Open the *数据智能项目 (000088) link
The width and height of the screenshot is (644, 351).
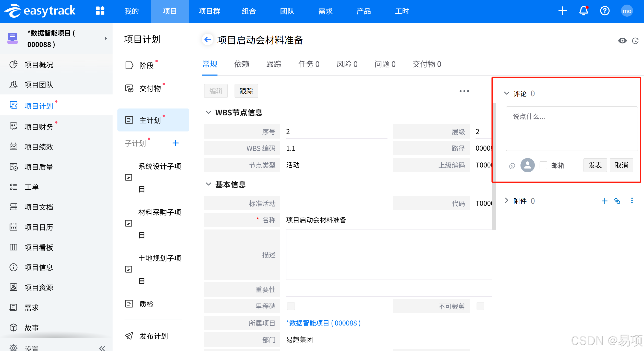click(x=323, y=323)
